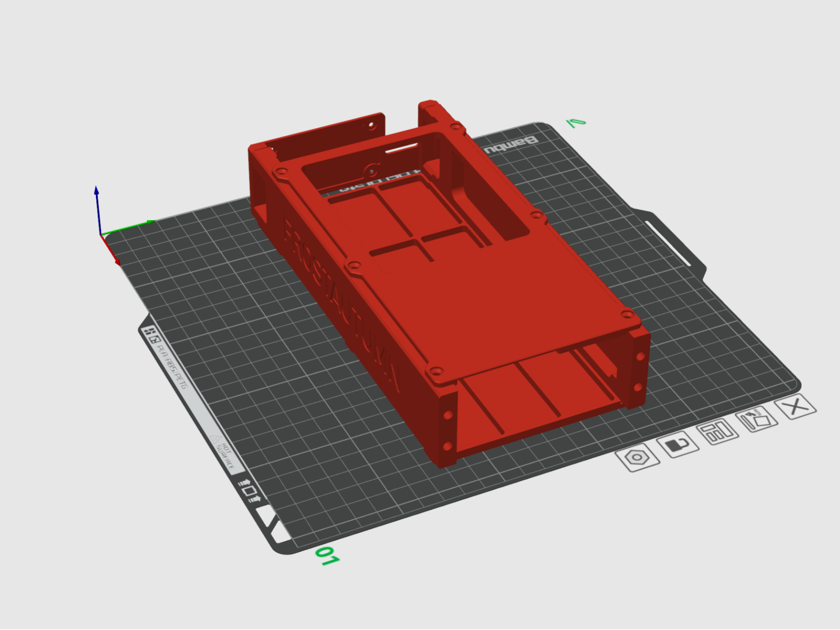The width and height of the screenshot is (840, 630).
Task: Click the HOT SURFACE warning triangle on the plate
Action: tap(216, 439)
